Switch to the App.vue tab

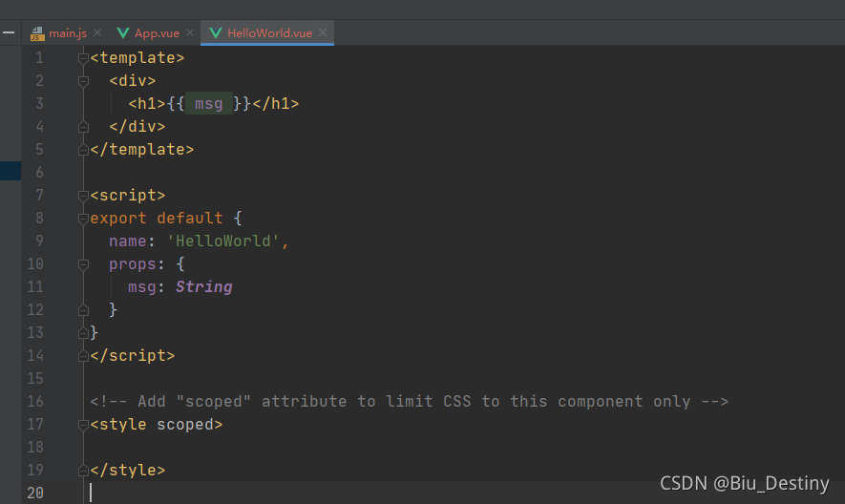(157, 32)
